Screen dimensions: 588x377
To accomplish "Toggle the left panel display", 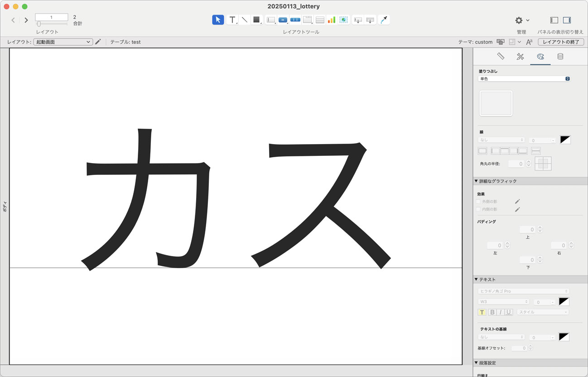I will click(554, 20).
